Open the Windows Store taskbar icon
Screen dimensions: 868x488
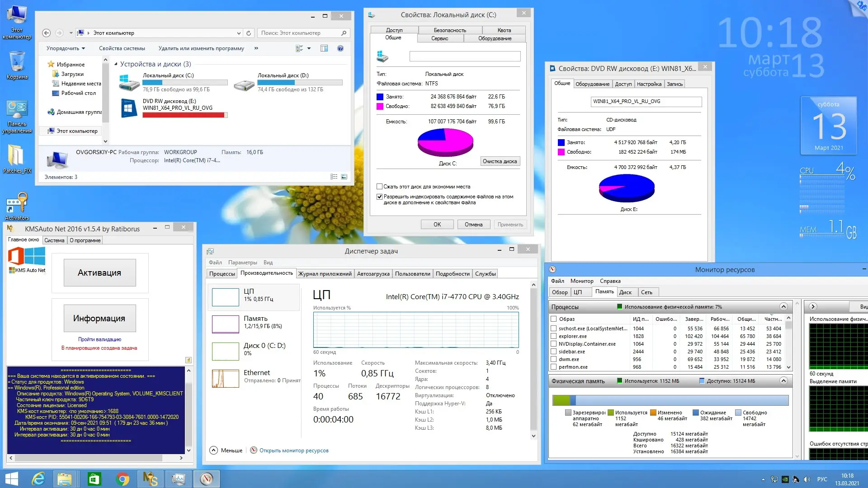click(94, 479)
